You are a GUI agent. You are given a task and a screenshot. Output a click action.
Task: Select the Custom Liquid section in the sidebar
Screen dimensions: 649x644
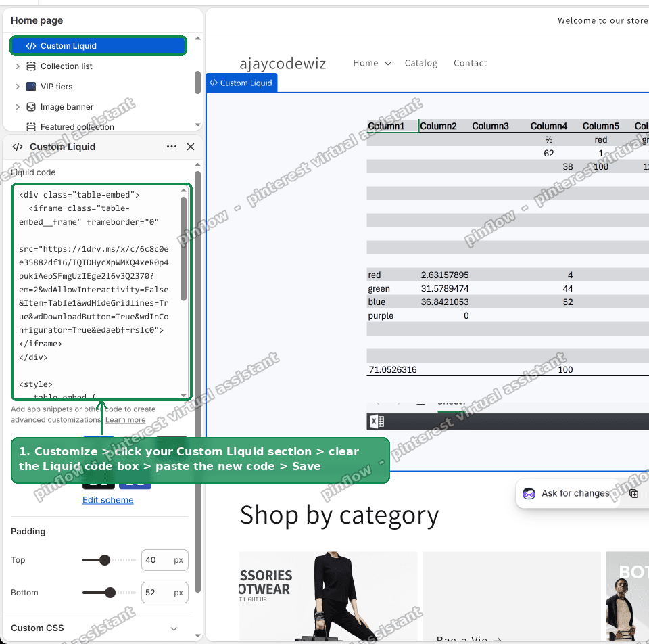[x=98, y=46]
